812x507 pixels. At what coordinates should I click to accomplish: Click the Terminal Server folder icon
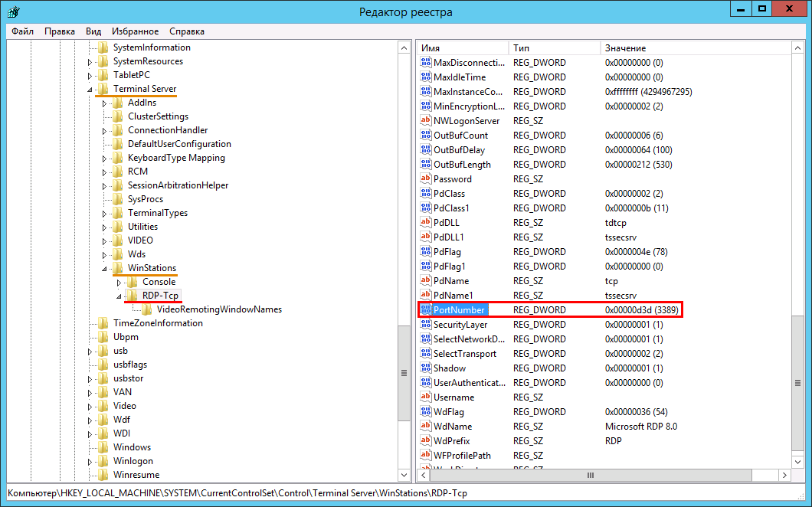pyautogui.click(x=103, y=89)
